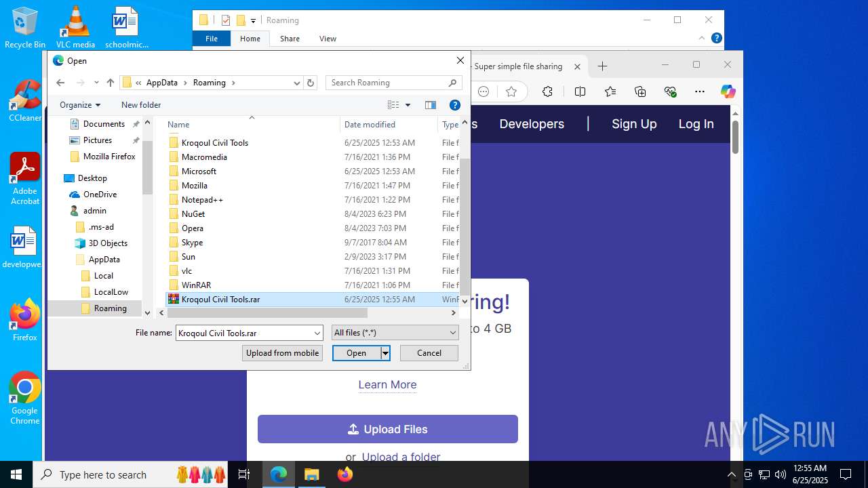Click the horizontal scrollbar in file list
This screenshot has height=488, width=868.
click(x=267, y=313)
